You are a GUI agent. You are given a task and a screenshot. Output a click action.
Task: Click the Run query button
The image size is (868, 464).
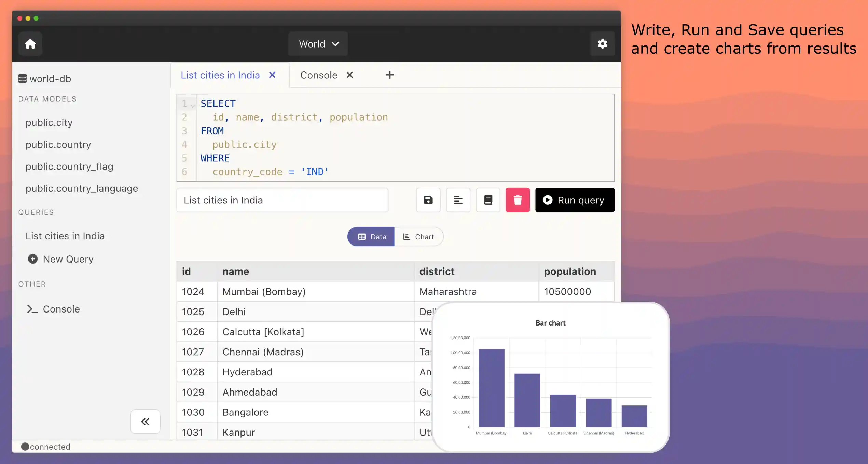574,200
